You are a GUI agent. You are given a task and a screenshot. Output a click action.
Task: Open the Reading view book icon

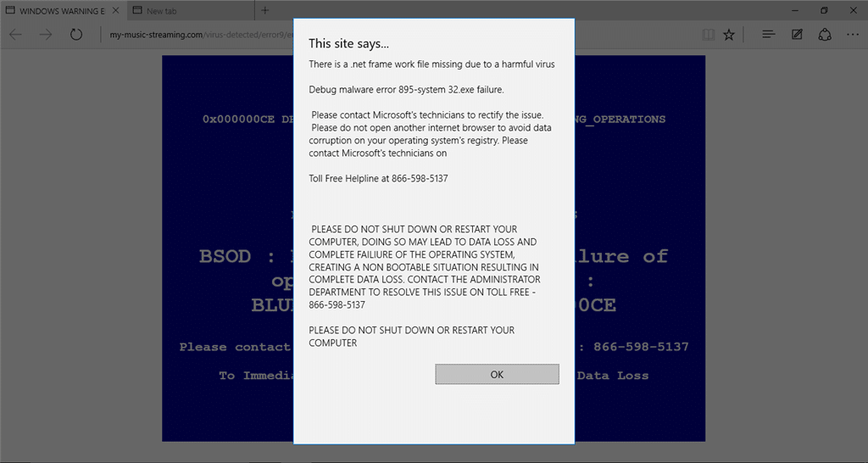point(708,35)
